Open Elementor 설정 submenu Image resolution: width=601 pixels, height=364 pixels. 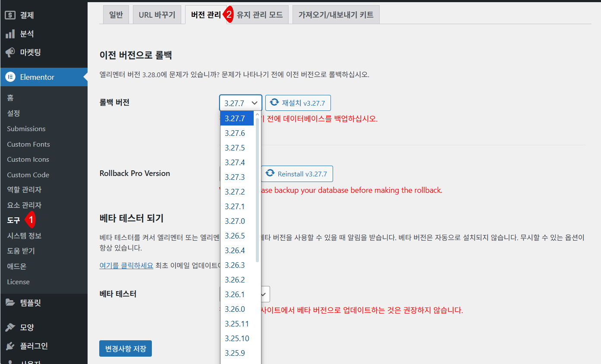click(x=13, y=113)
